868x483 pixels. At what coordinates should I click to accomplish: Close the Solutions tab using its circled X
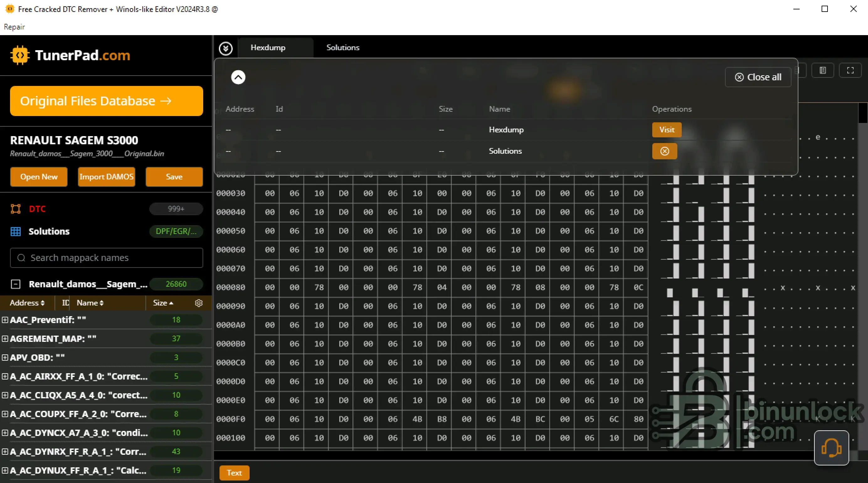tap(664, 151)
